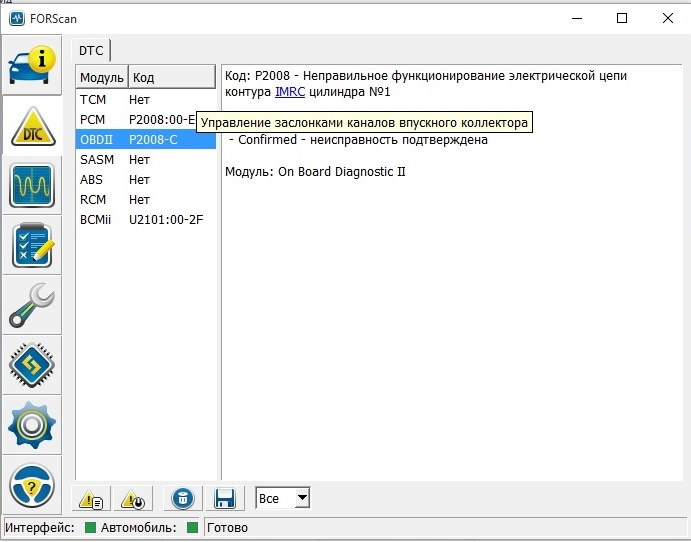Click the Confirmed status line
Image resolution: width=691 pixels, height=542 pixels.
click(359, 140)
